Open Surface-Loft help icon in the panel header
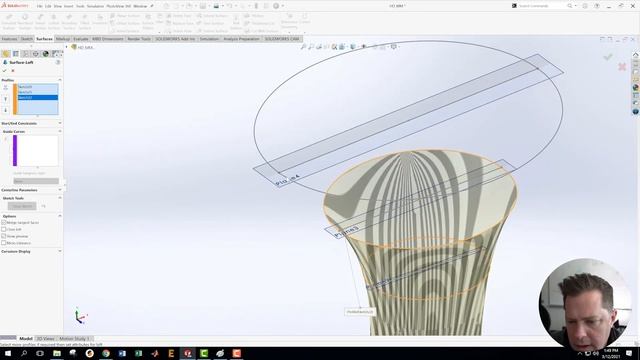The height and width of the screenshot is (360, 640). [x=58, y=62]
